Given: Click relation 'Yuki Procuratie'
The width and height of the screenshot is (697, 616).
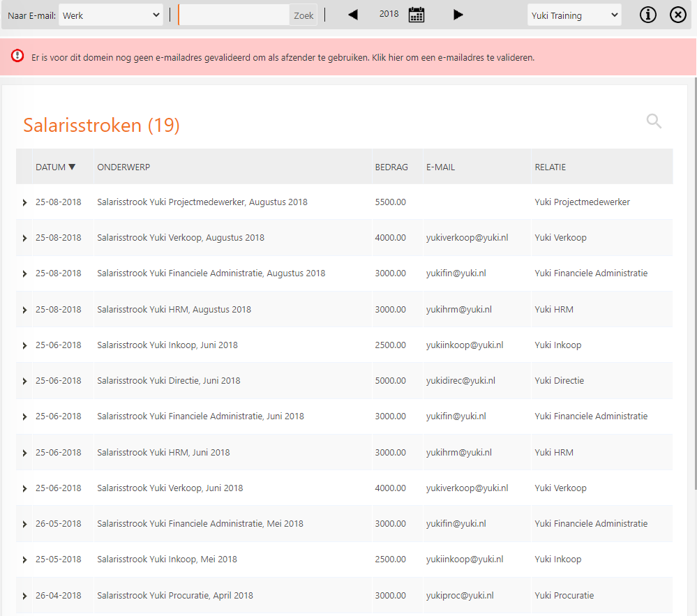Looking at the screenshot, I should pyautogui.click(x=564, y=596).
